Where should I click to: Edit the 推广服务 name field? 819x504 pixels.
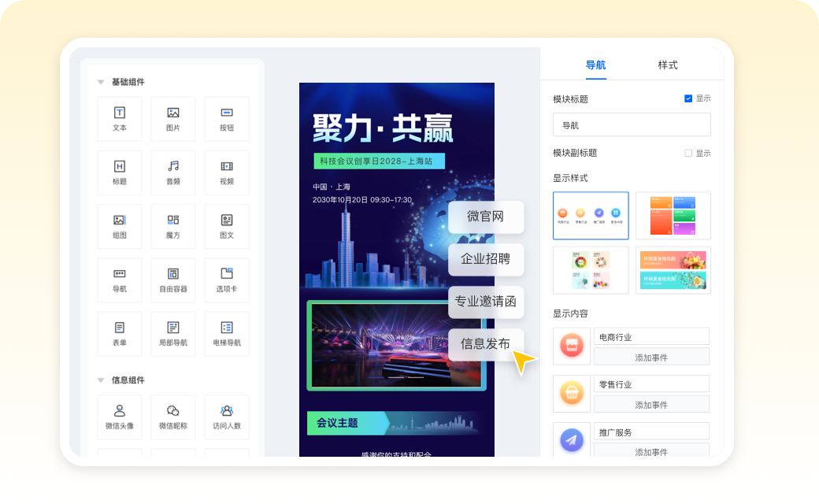(651, 432)
